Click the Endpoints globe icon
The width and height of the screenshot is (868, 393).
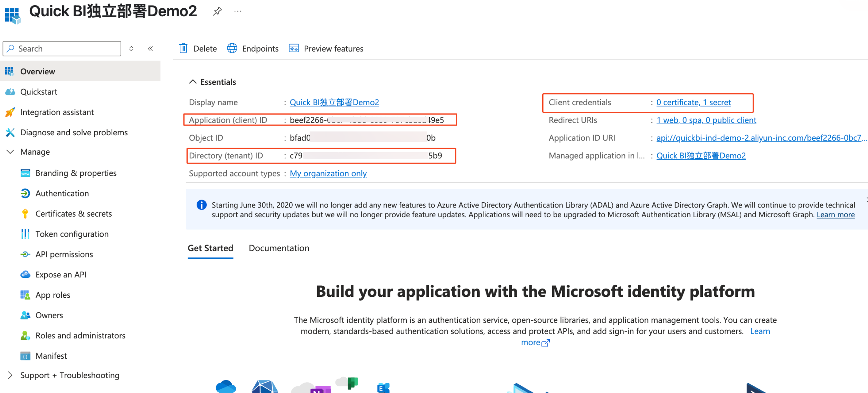232,48
